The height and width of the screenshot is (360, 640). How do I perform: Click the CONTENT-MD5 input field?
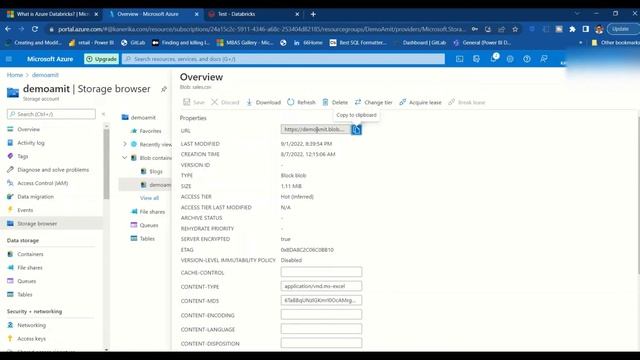[321, 300]
